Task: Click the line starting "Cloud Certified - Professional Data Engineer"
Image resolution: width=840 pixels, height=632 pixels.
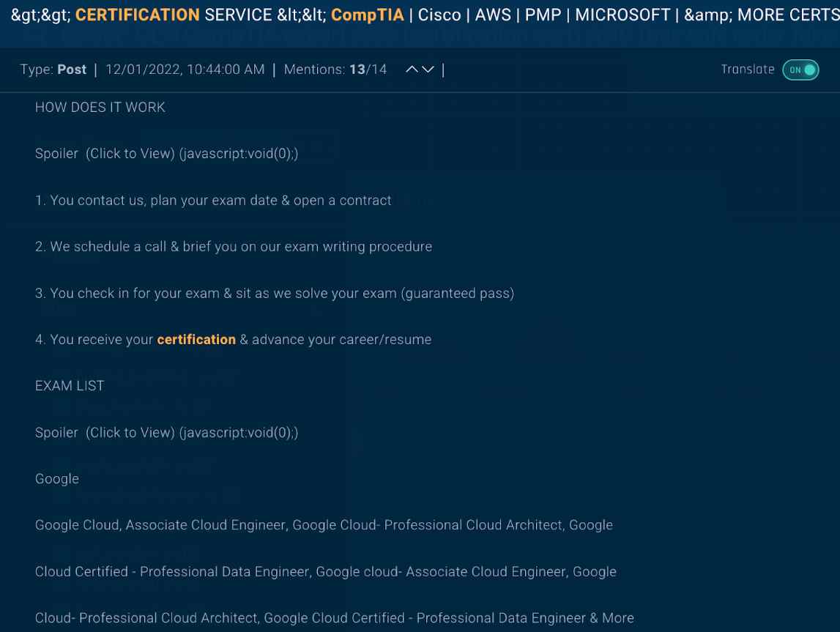Action: 326,572
